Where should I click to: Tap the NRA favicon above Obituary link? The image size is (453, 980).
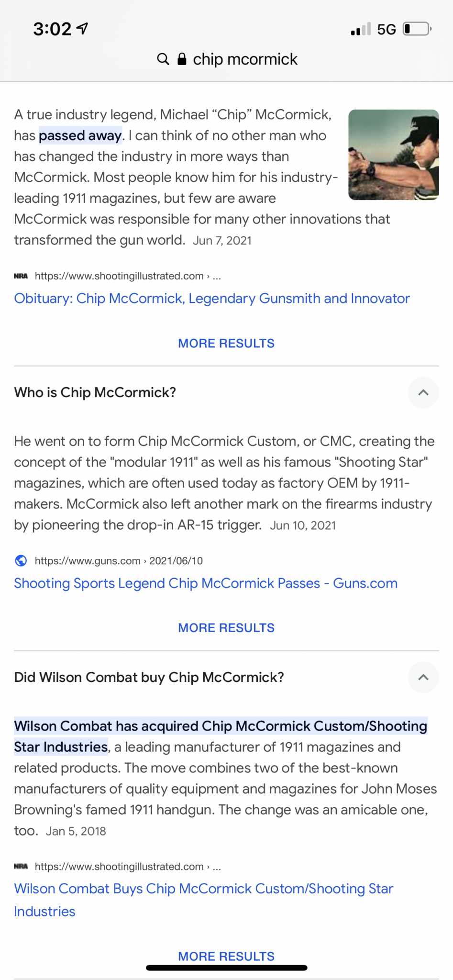point(21,276)
